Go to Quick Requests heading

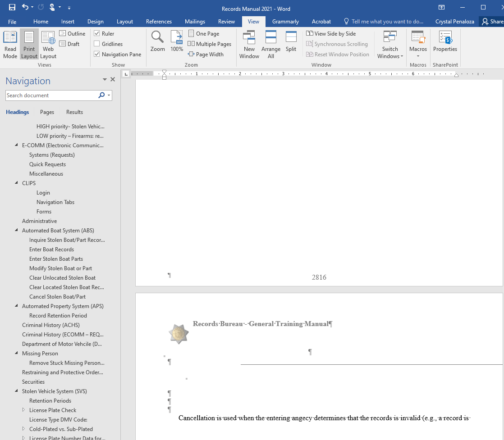(x=48, y=164)
